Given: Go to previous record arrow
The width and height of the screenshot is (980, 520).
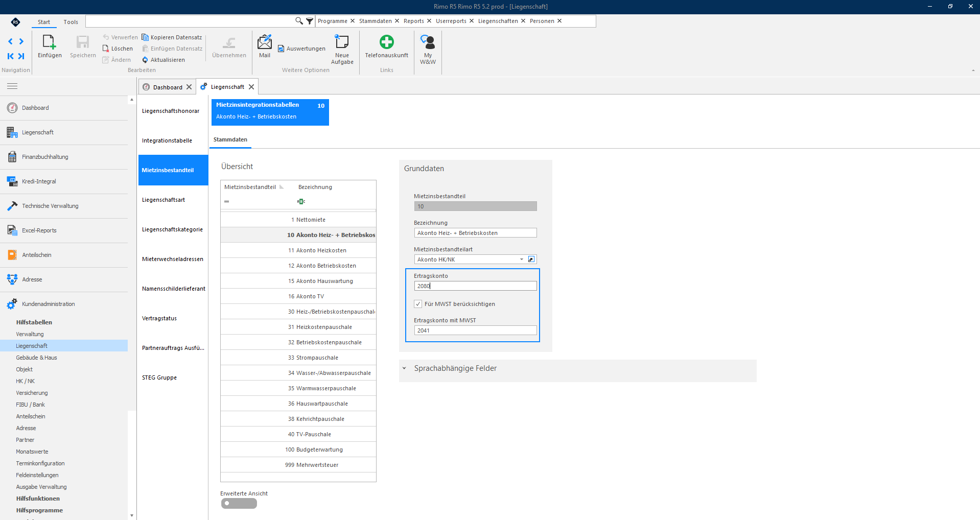Looking at the screenshot, I should (x=10, y=41).
